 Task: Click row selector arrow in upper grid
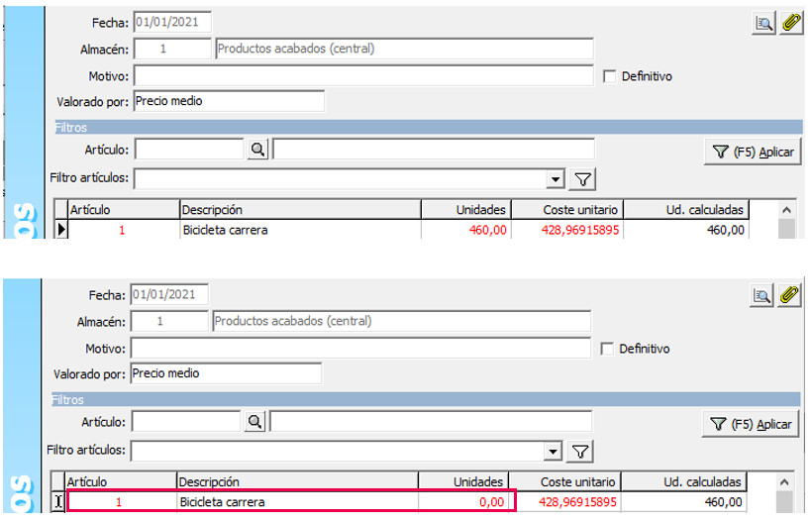[61, 230]
